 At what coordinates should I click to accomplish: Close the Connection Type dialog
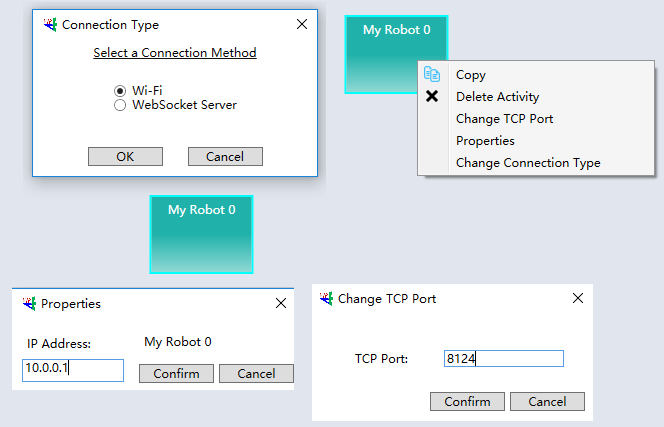pos(302,24)
